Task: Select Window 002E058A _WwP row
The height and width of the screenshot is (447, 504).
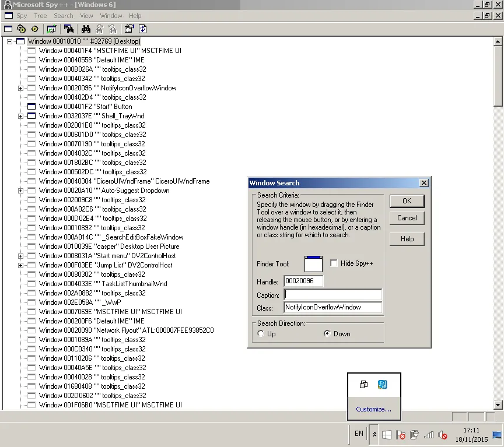Action: point(80,302)
